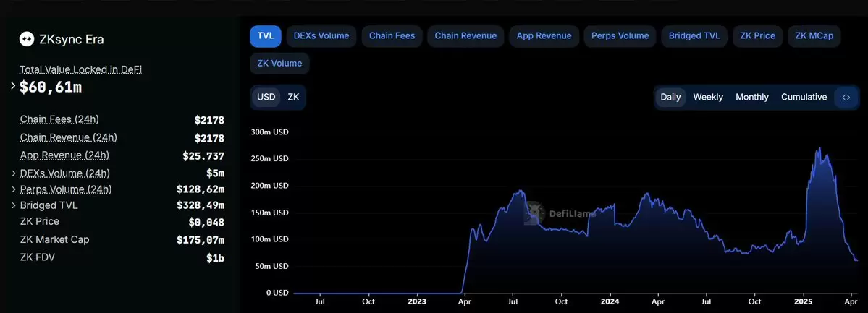Expand the Perps Volume (24h) row
868x313 pixels.
pos(13,189)
